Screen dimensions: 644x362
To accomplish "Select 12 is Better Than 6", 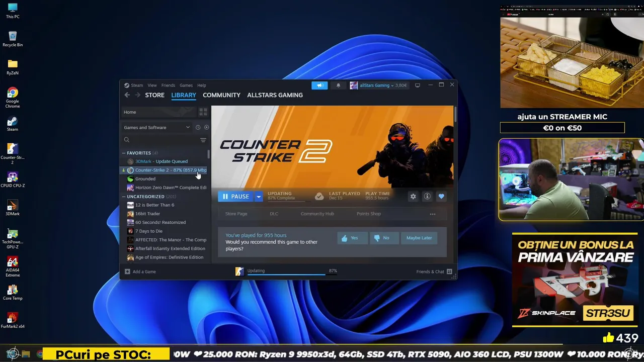I will [x=164, y=205].
